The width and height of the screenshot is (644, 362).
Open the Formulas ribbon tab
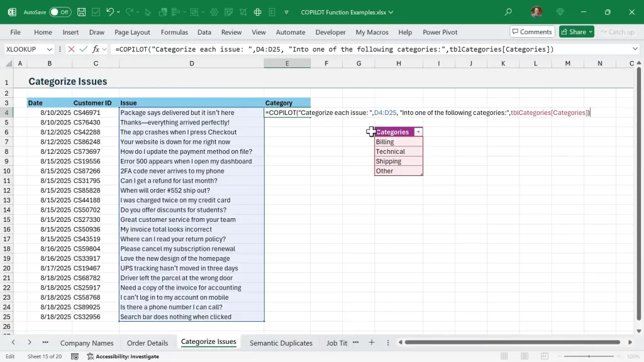pos(174,32)
